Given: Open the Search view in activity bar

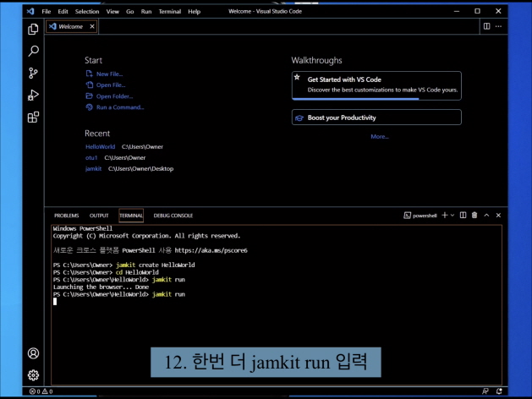Looking at the screenshot, I should tap(33, 52).
